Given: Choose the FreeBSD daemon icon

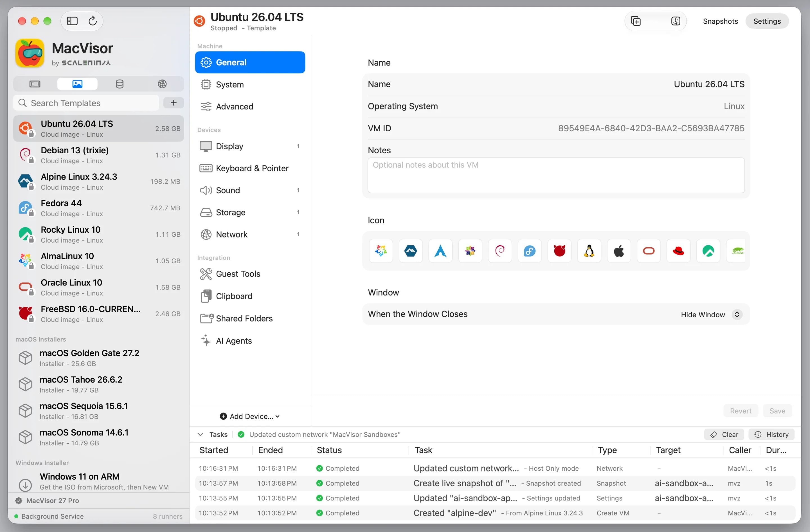Looking at the screenshot, I should point(559,251).
